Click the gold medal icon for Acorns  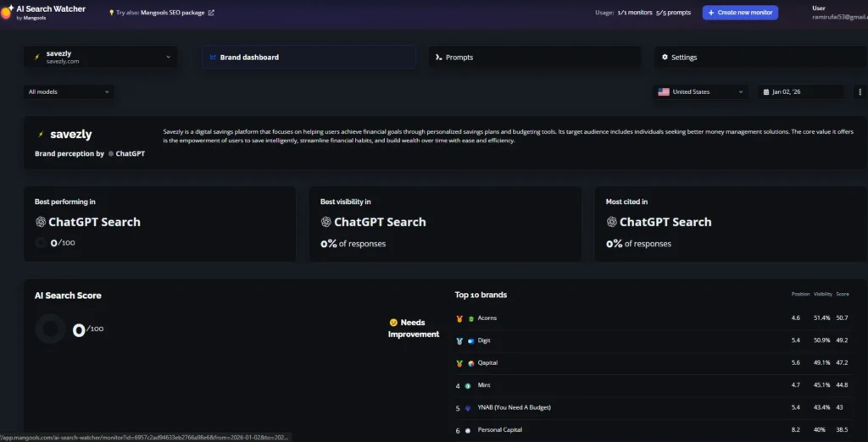tap(459, 318)
